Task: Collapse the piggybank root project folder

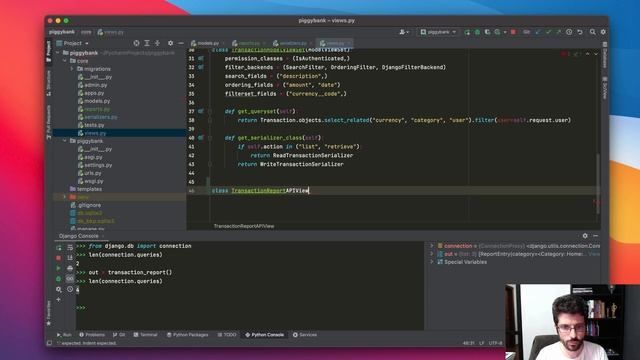Action: pos(58,53)
